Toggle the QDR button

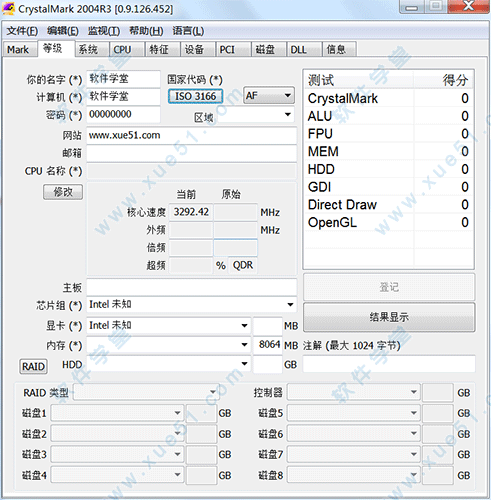coord(243,265)
